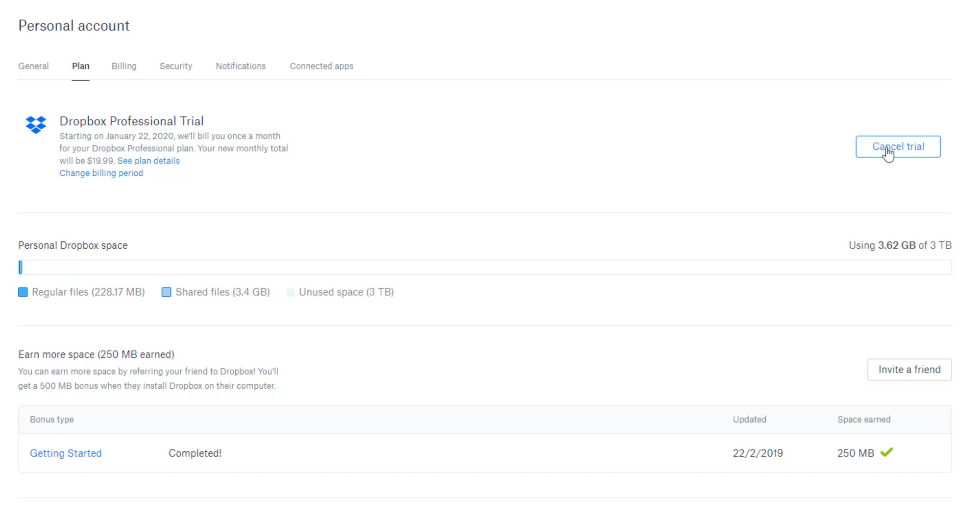Click the 'Completed!' status cell

[195, 453]
